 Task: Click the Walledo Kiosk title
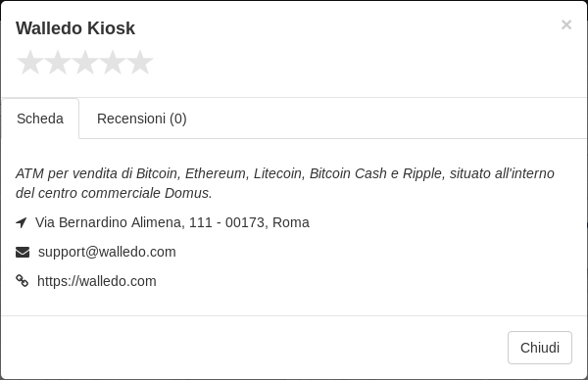pyautogui.click(x=75, y=28)
